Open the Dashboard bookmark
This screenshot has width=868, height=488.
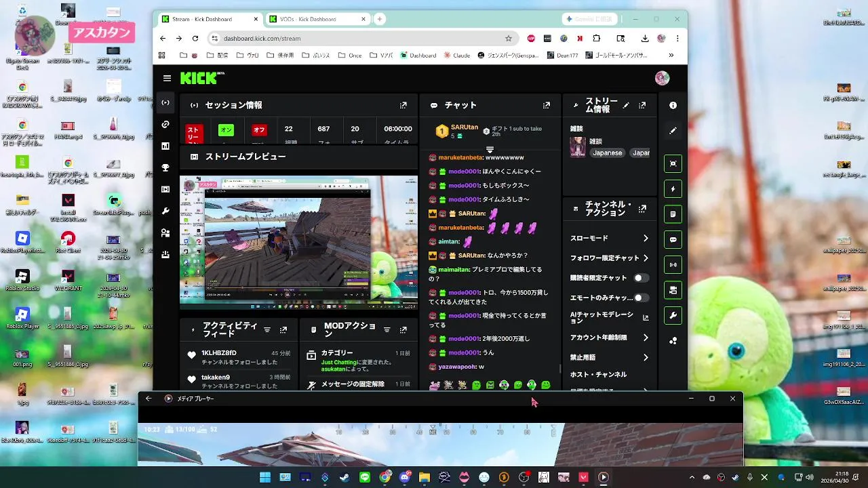tap(418, 56)
